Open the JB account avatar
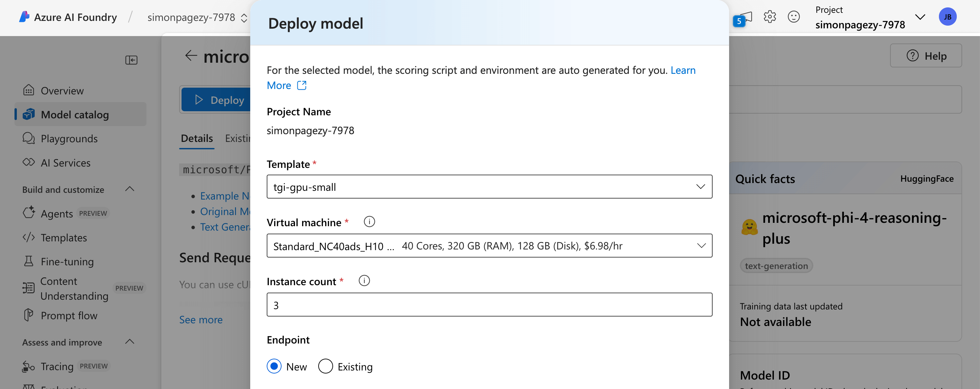 tap(947, 17)
